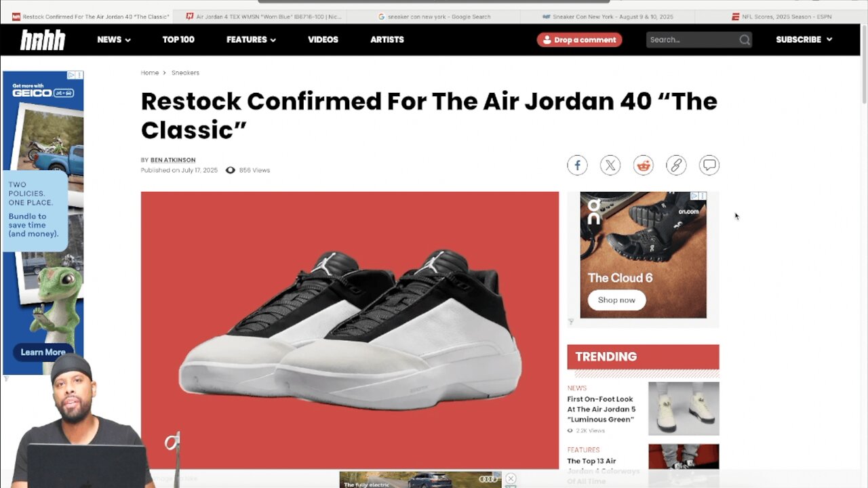Switch to Sneaker Con Google Search tab
Viewport: 868px width, 488px height.
tap(434, 16)
